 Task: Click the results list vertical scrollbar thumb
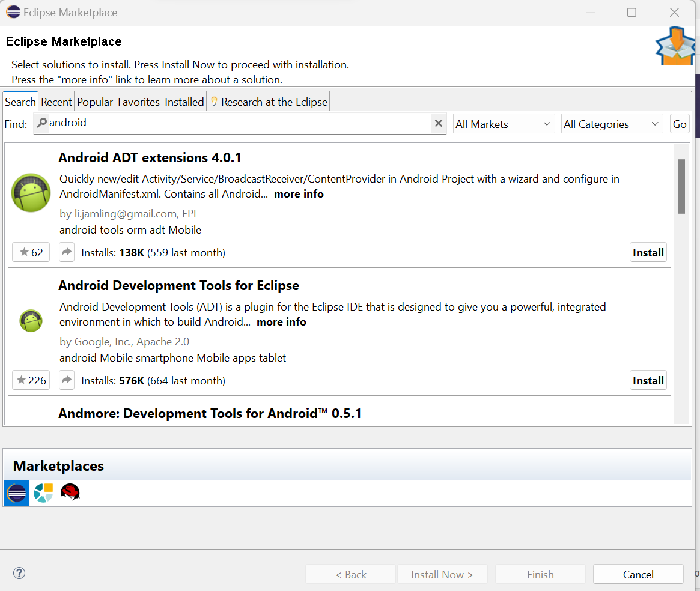point(681,186)
